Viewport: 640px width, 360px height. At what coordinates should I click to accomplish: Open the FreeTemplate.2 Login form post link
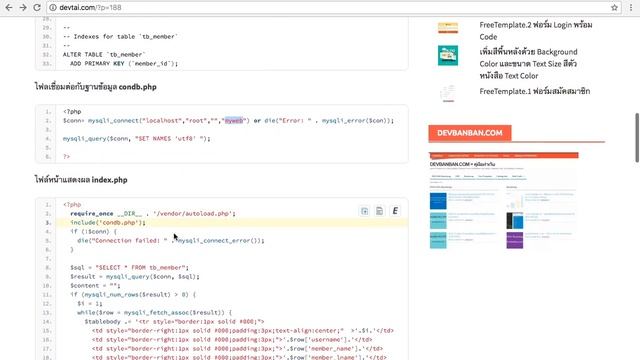[536, 31]
